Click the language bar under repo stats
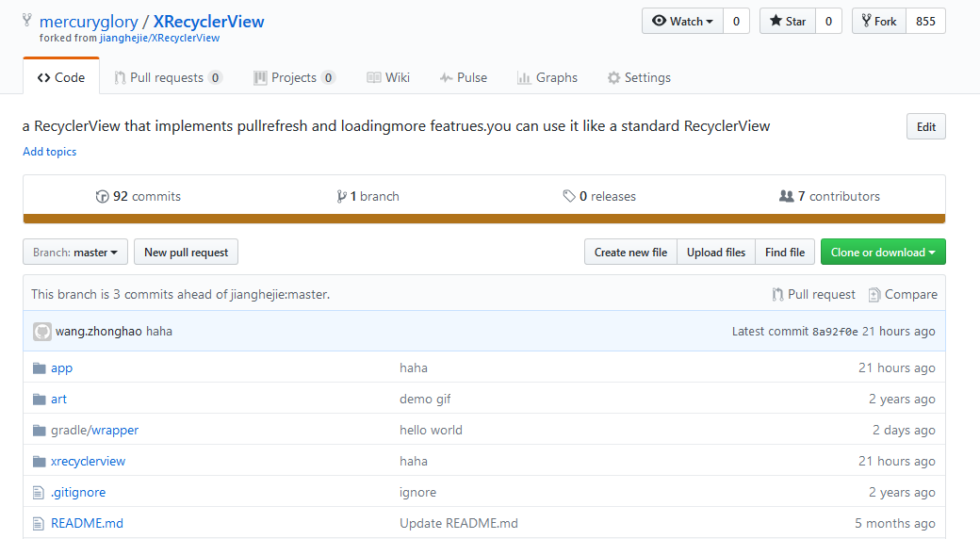This screenshot has width=980, height=539. 484,219
